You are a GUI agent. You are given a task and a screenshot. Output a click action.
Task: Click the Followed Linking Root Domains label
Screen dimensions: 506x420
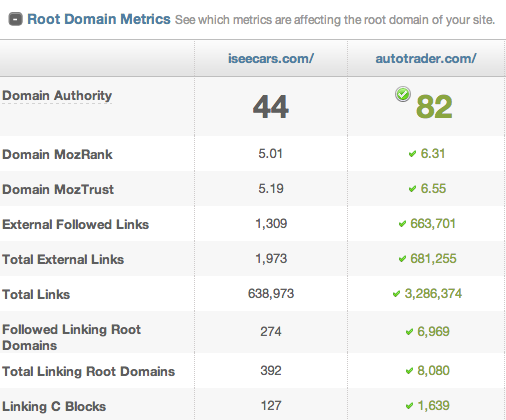pyautogui.click(x=71, y=337)
